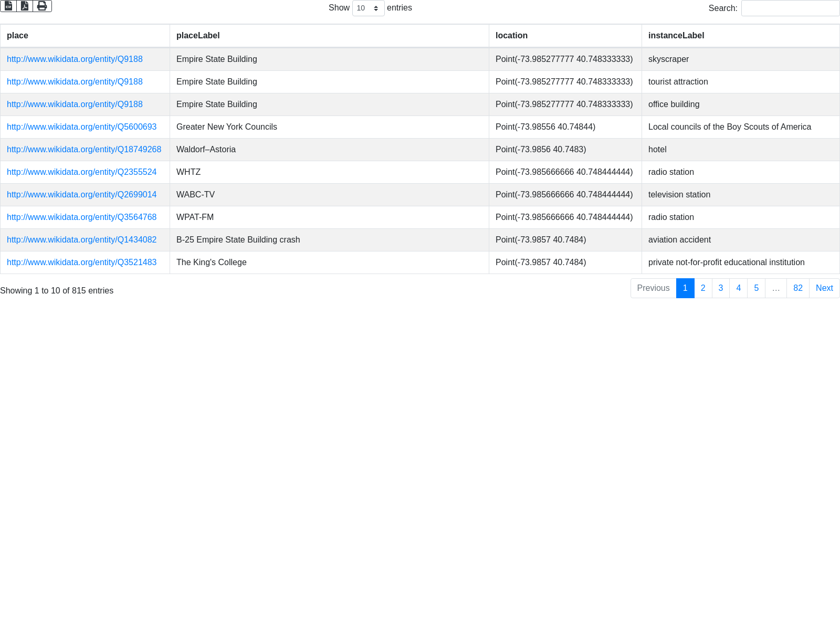Visit the Q3521483 King's College link
This screenshot has height=630, width=840.
click(x=81, y=262)
